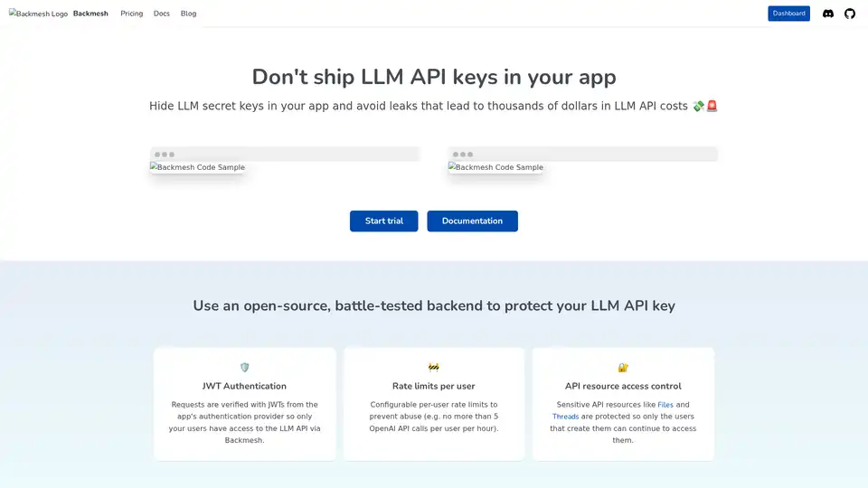Click the Backmesh brand name in navbar
868x488 pixels.
click(x=90, y=14)
